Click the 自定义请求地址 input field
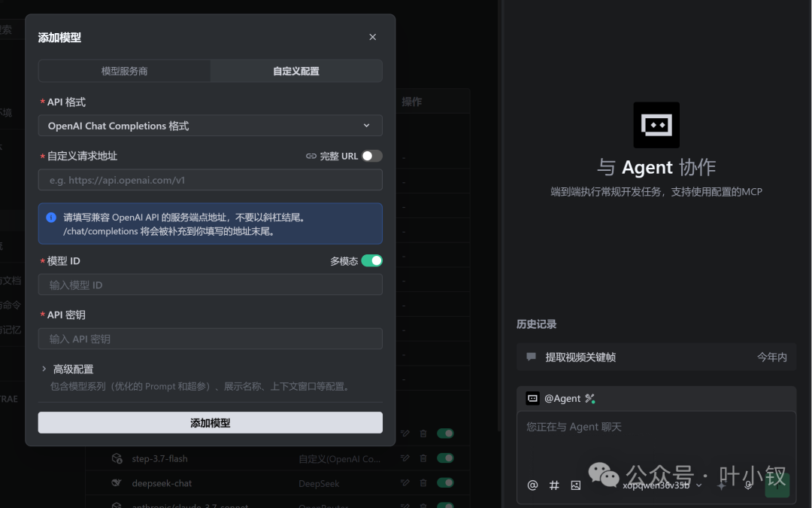 click(x=211, y=180)
